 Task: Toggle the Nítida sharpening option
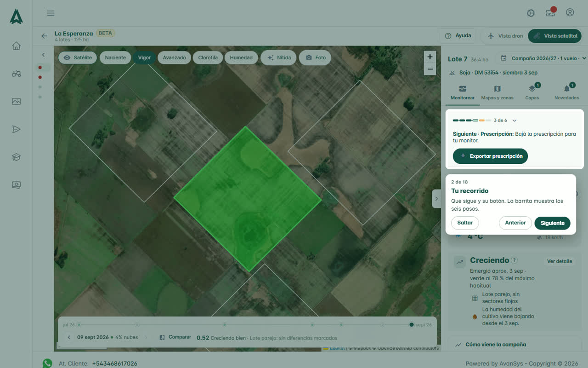click(279, 57)
